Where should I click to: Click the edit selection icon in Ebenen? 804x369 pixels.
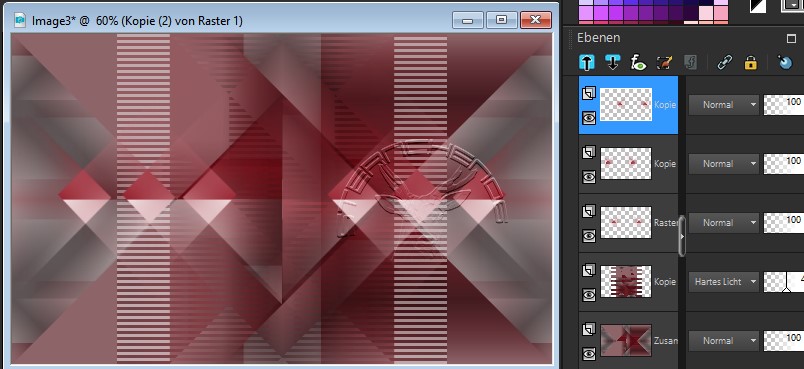click(664, 63)
